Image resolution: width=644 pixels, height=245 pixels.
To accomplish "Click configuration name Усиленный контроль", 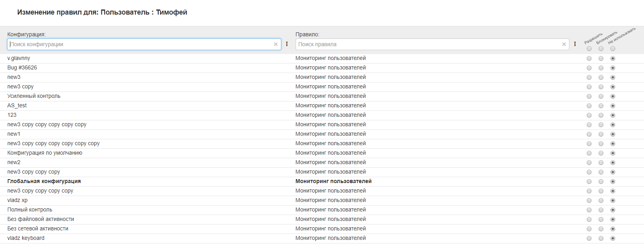I will click(34, 96).
